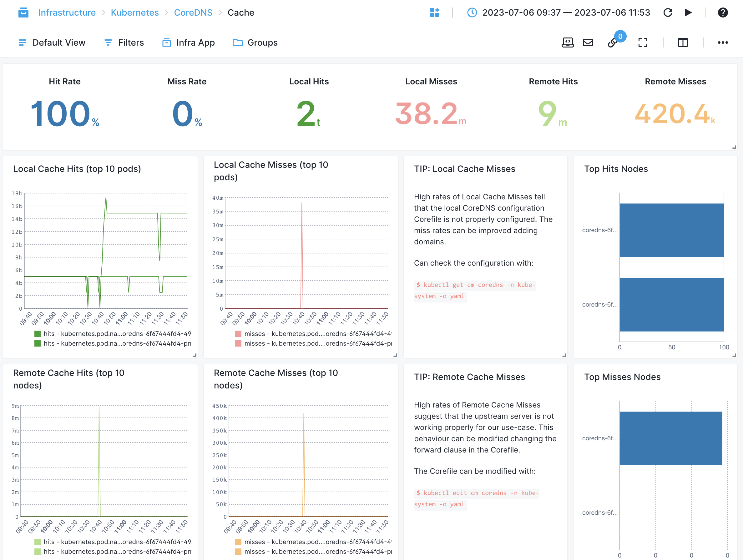Click the Hit Rate 100% value

tap(64, 114)
